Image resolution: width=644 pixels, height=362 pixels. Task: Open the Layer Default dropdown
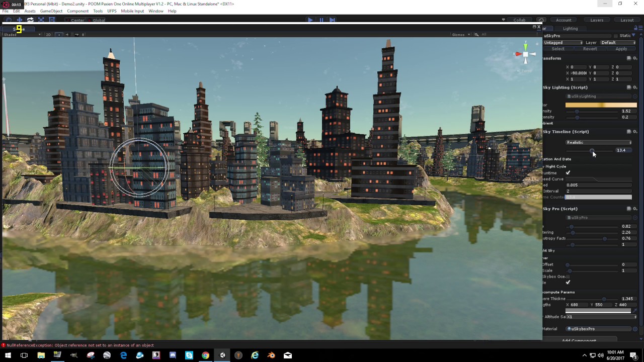pyautogui.click(x=618, y=43)
